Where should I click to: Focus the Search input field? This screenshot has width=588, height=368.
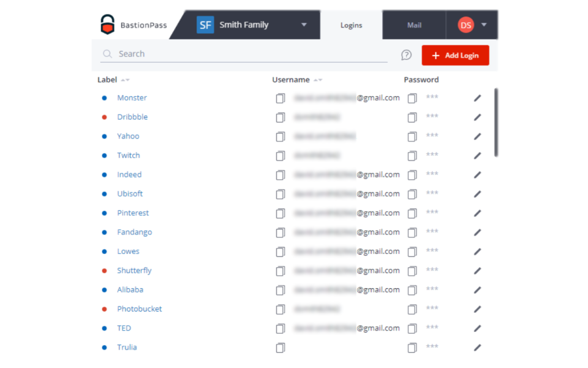tap(244, 54)
